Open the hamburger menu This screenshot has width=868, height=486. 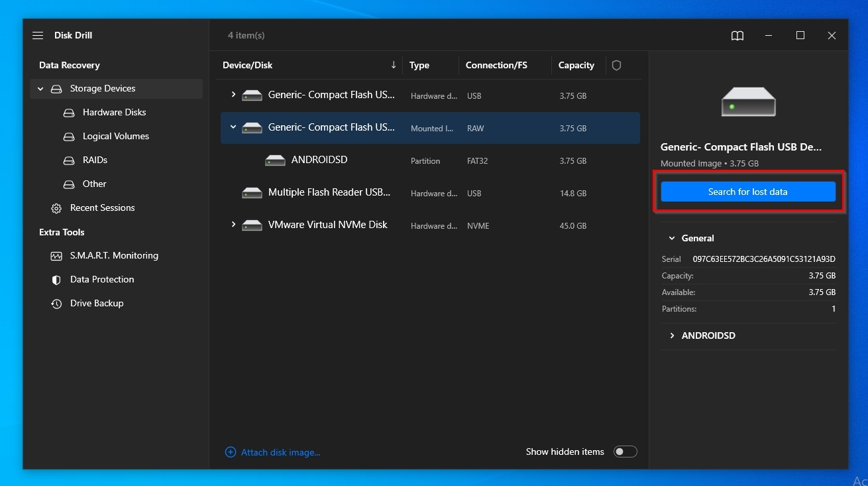coord(38,35)
